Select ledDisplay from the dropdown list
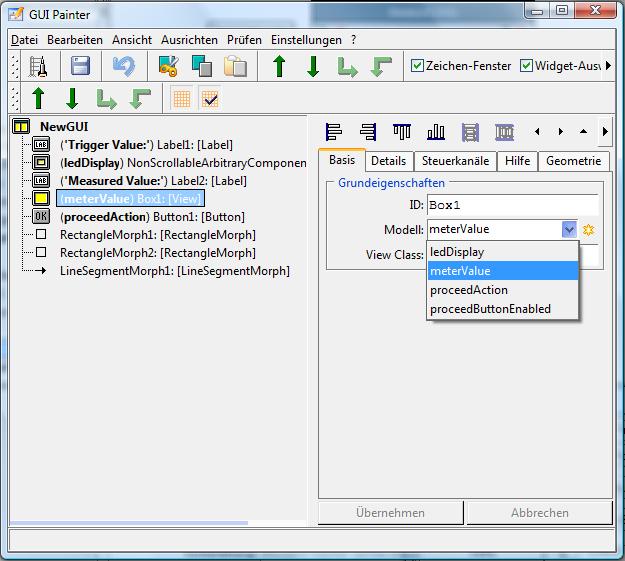This screenshot has height=561, width=625. click(457, 252)
